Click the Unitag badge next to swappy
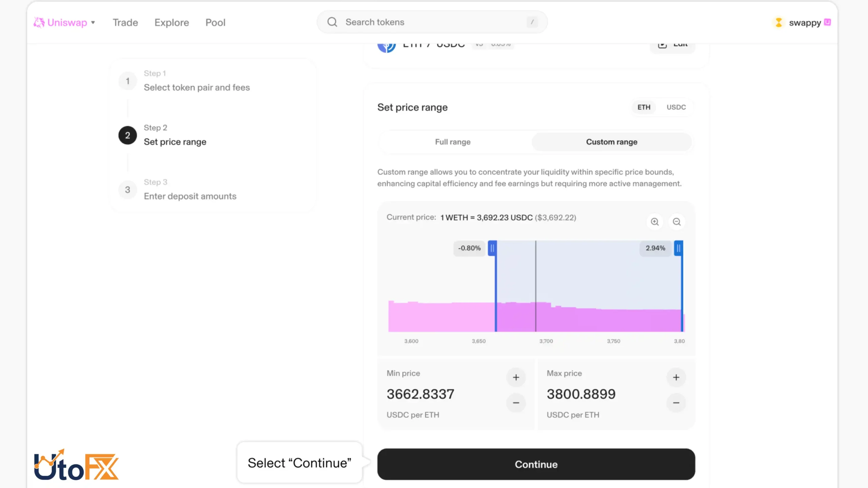Image resolution: width=868 pixels, height=488 pixels. (828, 22)
